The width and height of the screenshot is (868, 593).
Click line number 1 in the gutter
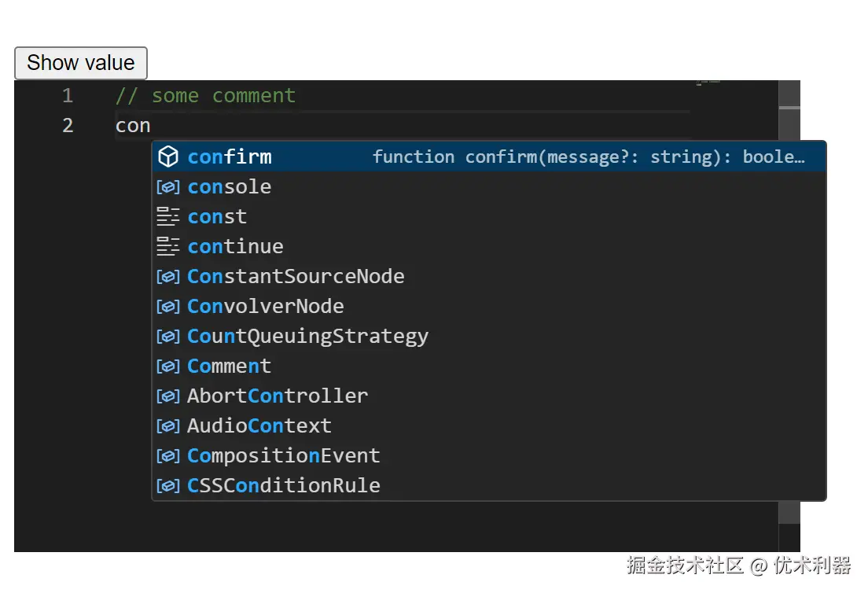point(68,96)
